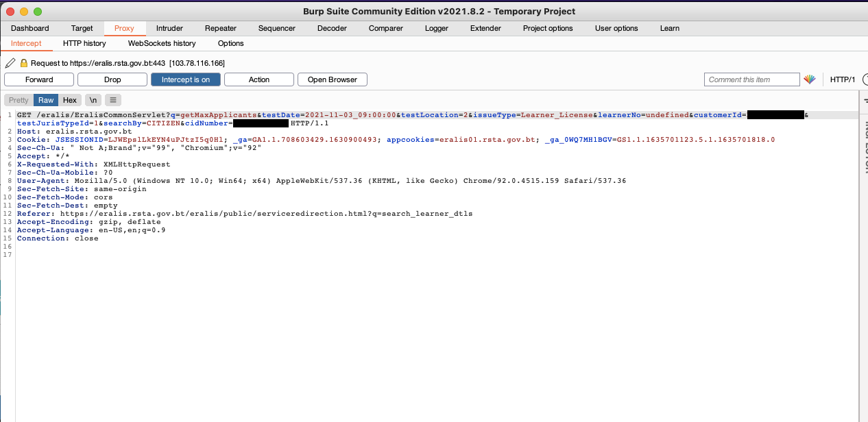Open the rainbow highlight color picker
This screenshot has height=422, width=868.
click(x=810, y=79)
